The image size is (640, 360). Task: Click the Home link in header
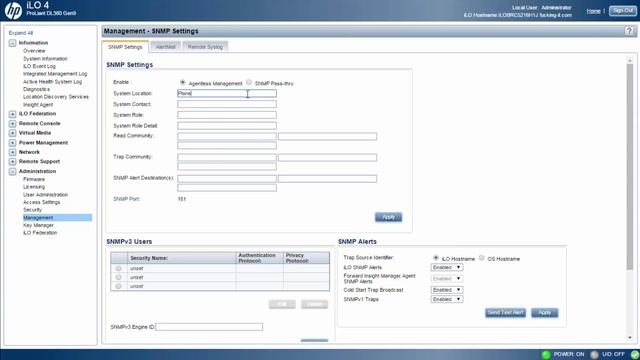[x=593, y=11]
